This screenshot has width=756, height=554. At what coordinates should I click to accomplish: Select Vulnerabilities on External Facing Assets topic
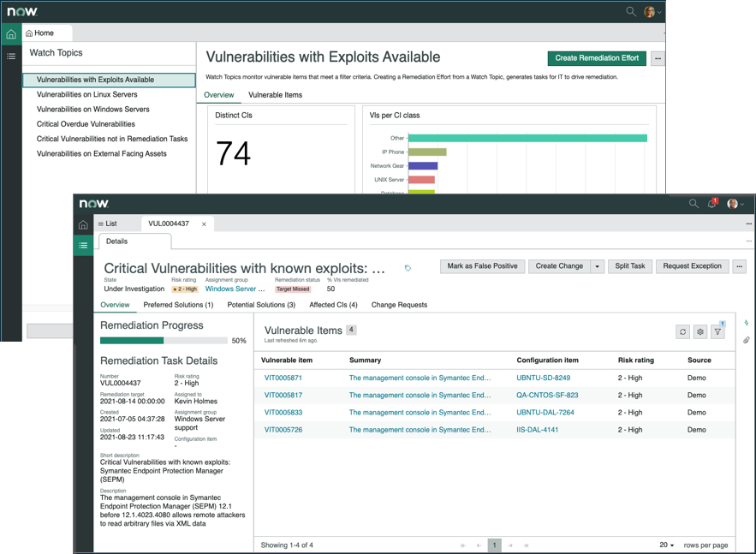coord(102,154)
